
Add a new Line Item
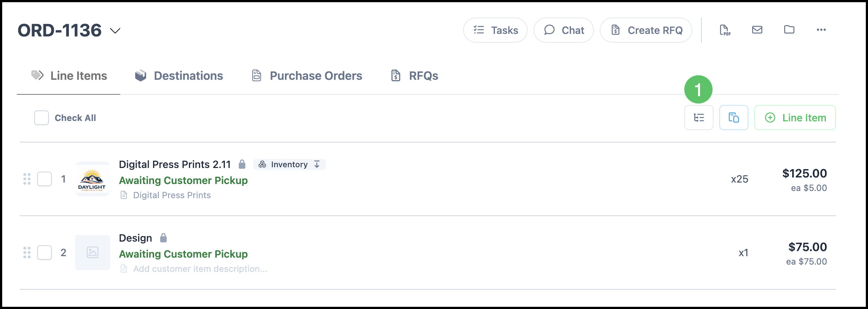click(x=795, y=118)
